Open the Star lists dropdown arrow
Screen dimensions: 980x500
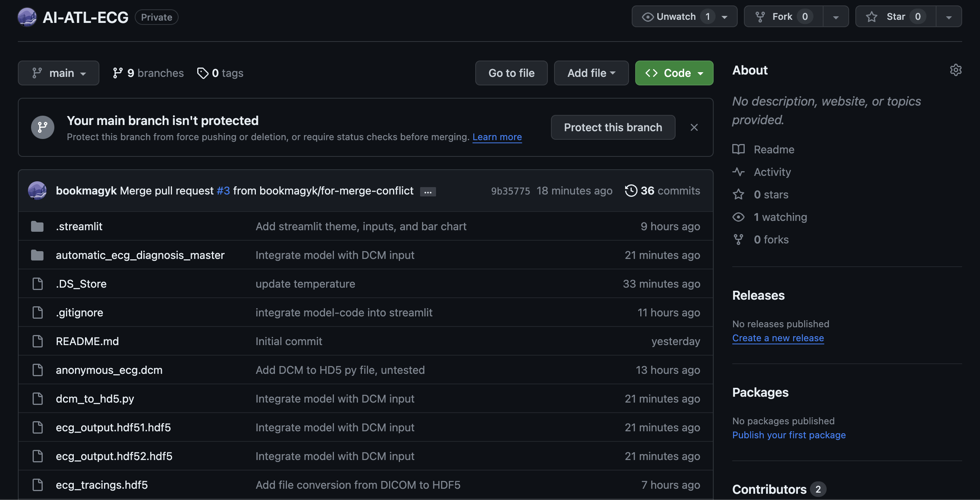pyautogui.click(x=949, y=17)
